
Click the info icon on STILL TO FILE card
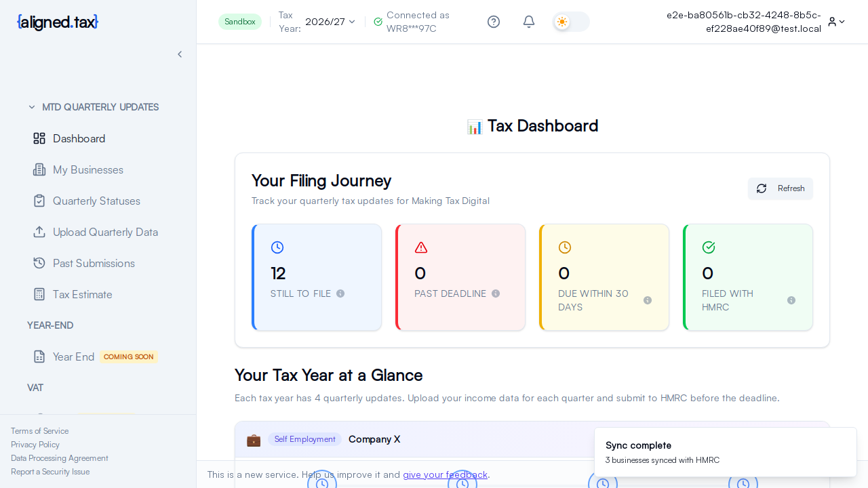pos(340,293)
